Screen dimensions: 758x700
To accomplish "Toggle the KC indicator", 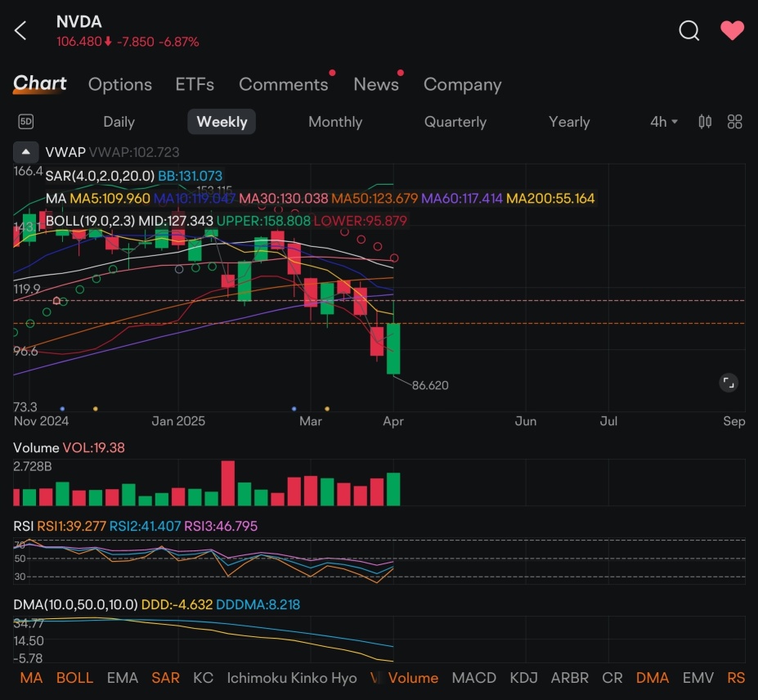I will click(203, 678).
